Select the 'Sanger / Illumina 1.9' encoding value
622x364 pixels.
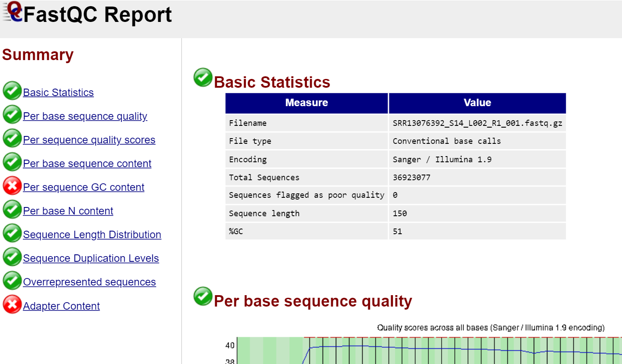[x=442, y=160]
